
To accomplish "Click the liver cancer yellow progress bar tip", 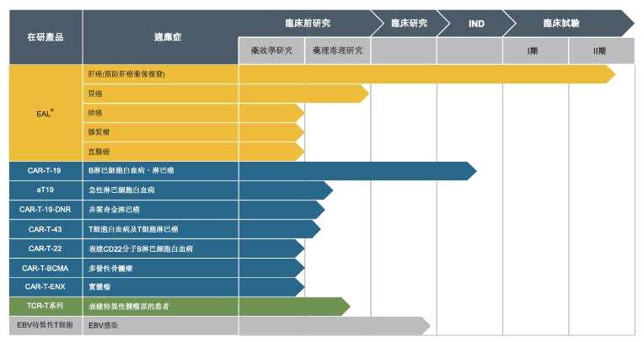I will (610, 74).
